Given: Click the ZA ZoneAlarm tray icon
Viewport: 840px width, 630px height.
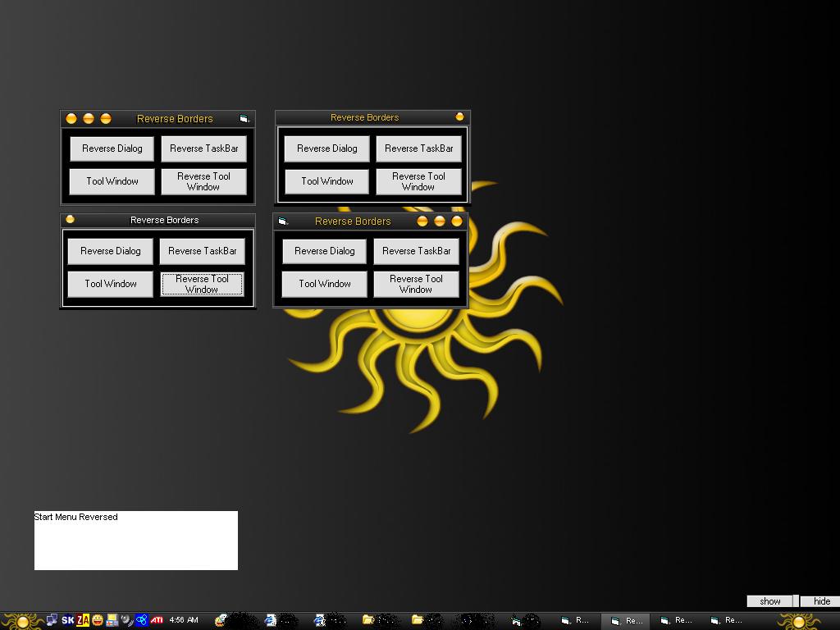Looking at the screenshot, I should [x=83, y=620].
